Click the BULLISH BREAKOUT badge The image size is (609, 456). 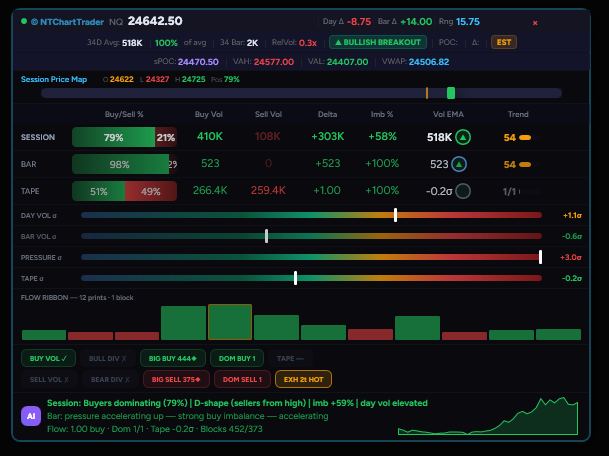click(x=378, y=42)
